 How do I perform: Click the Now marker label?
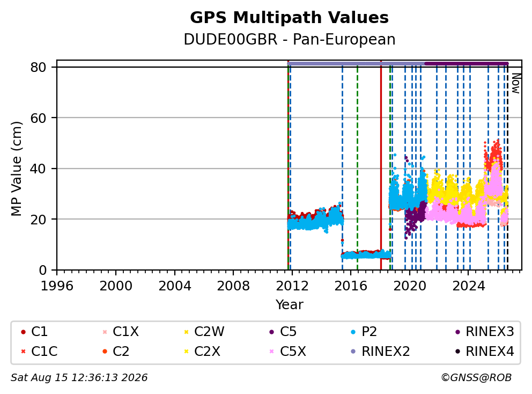[516, 84]
